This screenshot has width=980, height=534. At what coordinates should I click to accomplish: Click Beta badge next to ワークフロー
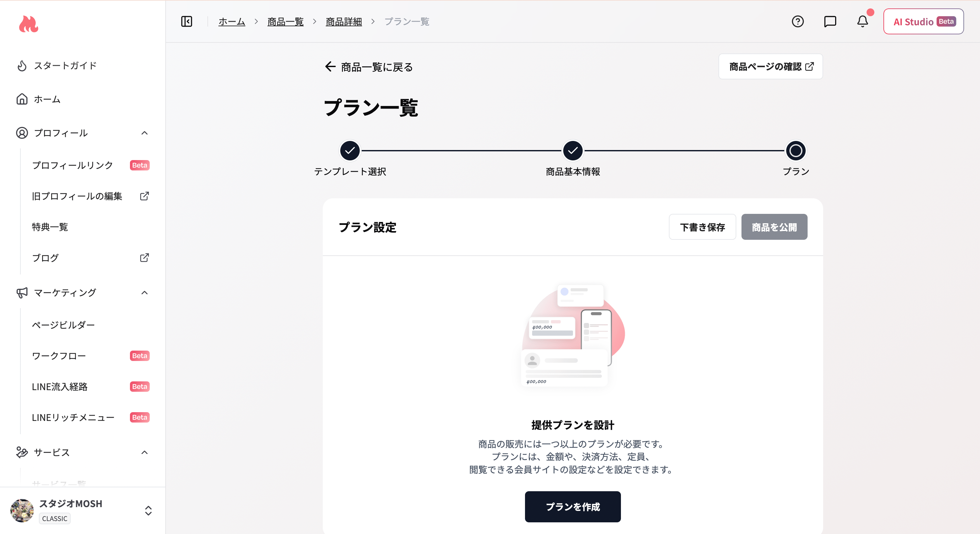tap(140, 356)
